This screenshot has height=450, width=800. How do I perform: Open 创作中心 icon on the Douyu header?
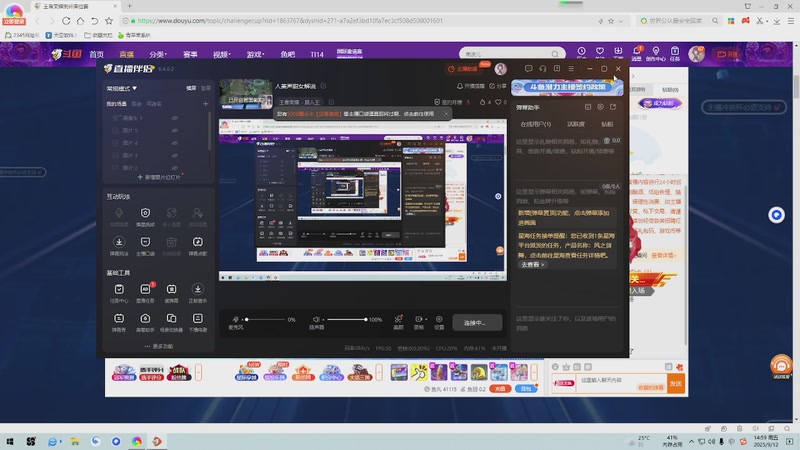[x=656, y=53]
